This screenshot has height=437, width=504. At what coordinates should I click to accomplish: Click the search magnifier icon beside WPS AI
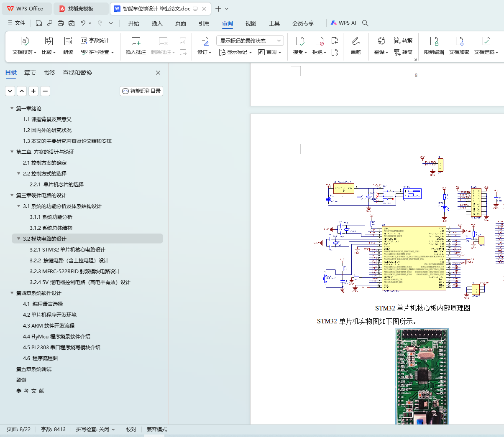pos(365,23)
